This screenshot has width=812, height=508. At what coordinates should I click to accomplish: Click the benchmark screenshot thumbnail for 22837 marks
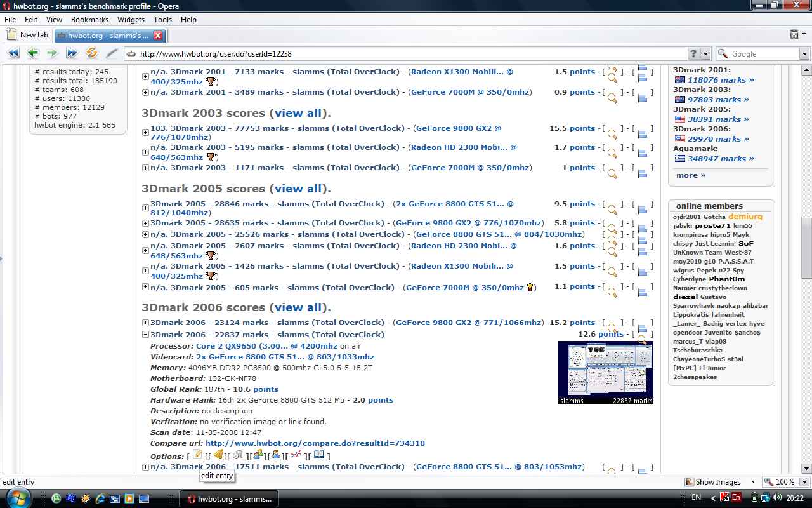606,373
